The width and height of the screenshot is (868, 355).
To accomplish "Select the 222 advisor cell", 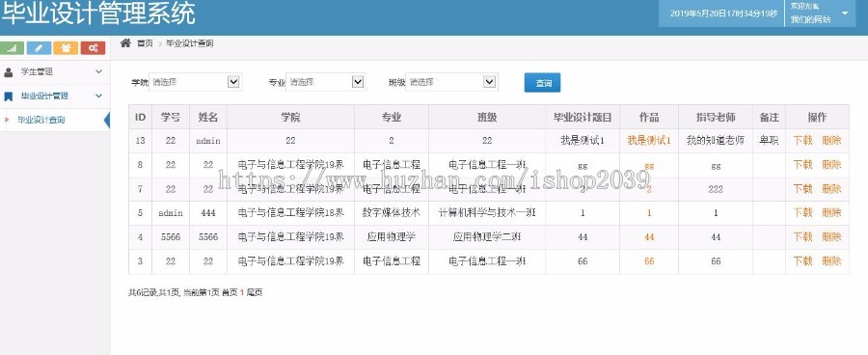I will pyautogui.click(x=716, y=189).
